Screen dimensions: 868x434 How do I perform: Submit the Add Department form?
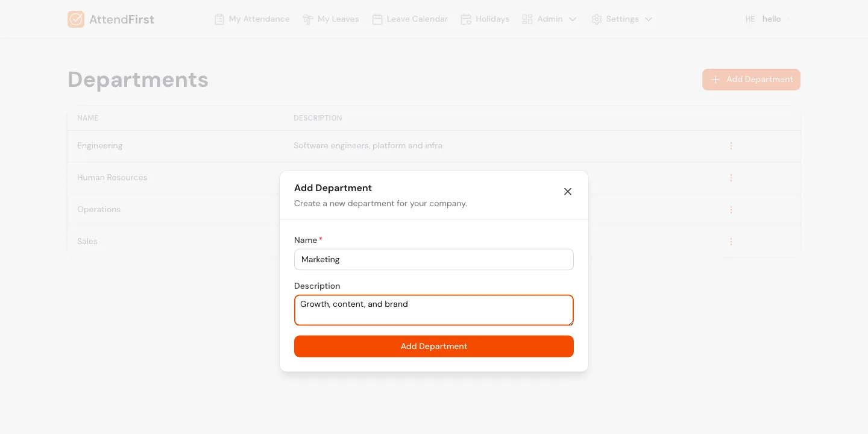coord(434,346)
